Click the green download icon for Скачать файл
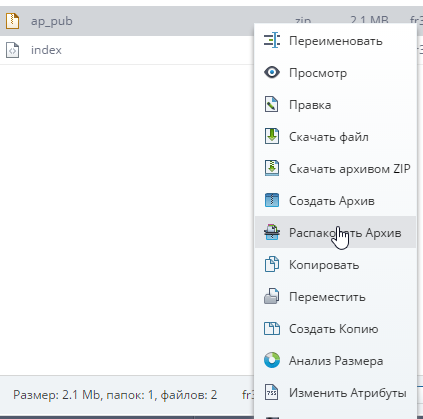Screen dimensions: 423x419 click(x=272, y=136)
